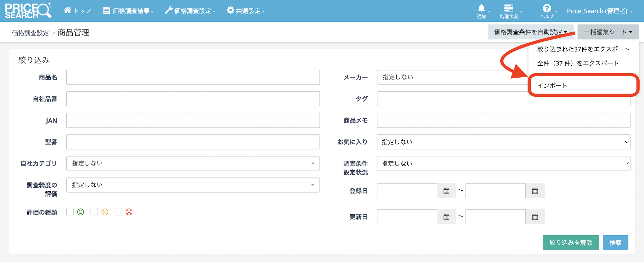This screenshot has height=262, width=644.
Task: Open calendar for registration end date
Action: (x=535, y=191)
